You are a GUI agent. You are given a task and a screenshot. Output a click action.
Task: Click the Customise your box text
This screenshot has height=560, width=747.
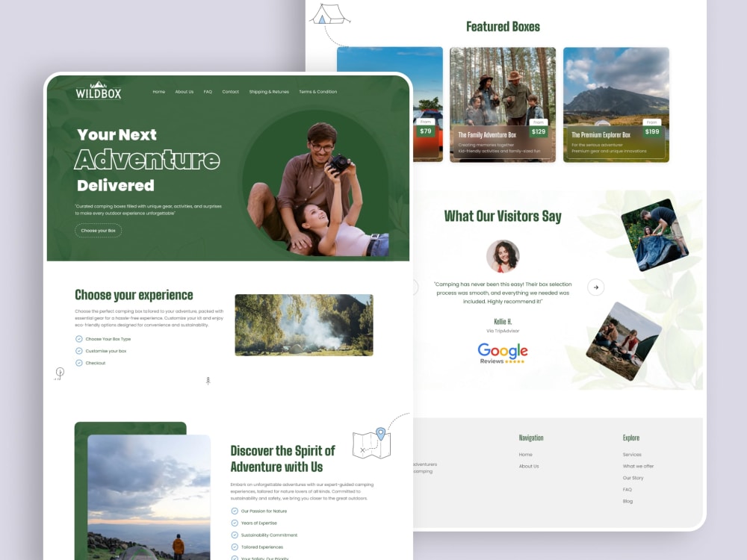click(106, 351)
